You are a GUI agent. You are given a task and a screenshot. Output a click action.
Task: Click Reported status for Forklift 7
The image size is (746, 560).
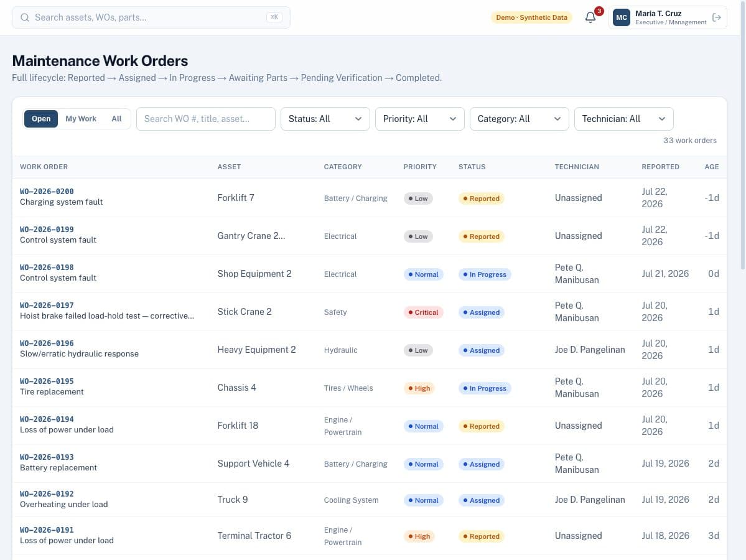(481, 198)
